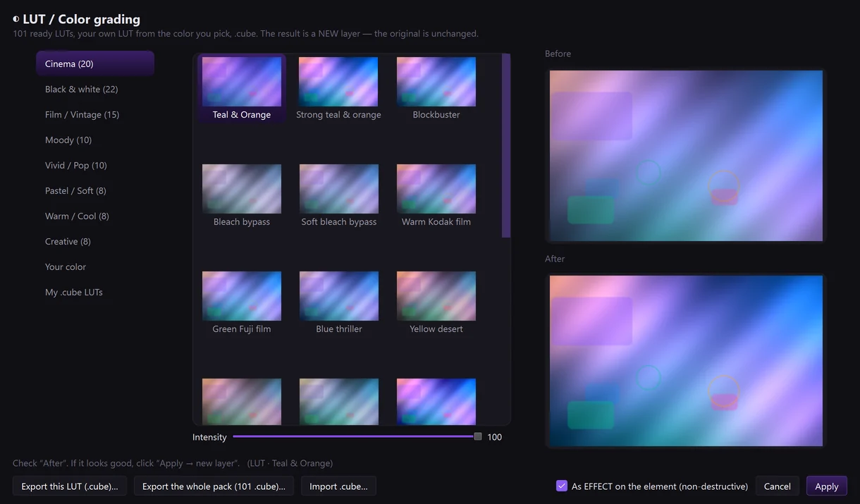Click the LUT grid vertical scrollbar
Screen dimensions: 860x504
(506, 146)
